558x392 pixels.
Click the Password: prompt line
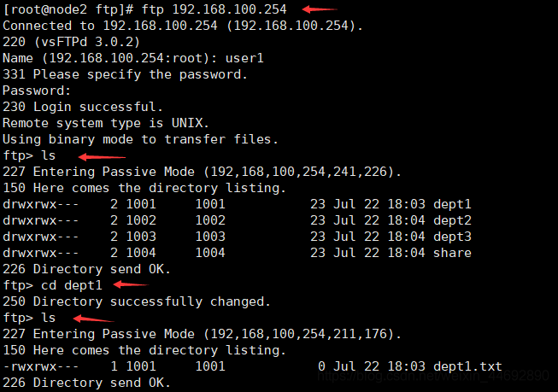(x=37, y=91)
